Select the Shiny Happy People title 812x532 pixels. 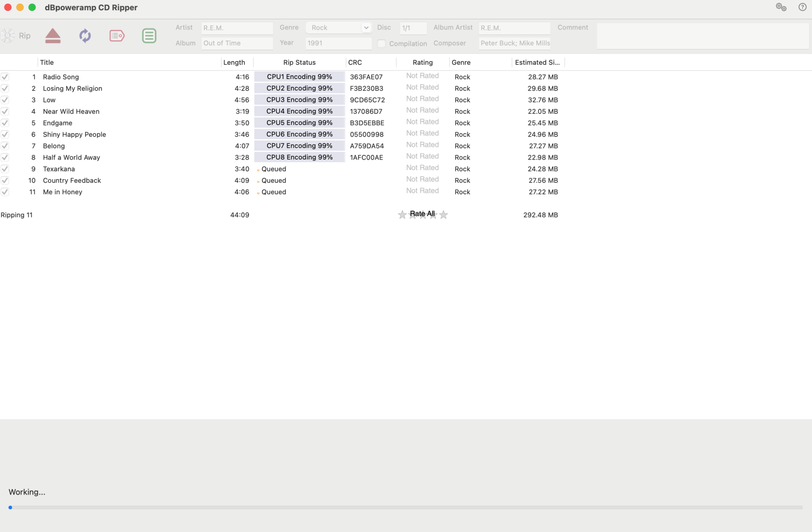point(74,134)
